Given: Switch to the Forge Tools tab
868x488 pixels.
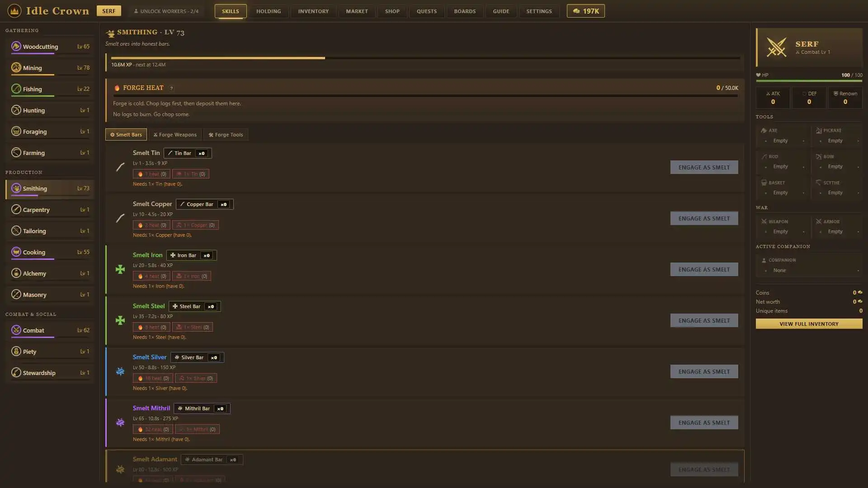Looking at the screenshot, I should (226, 135).
